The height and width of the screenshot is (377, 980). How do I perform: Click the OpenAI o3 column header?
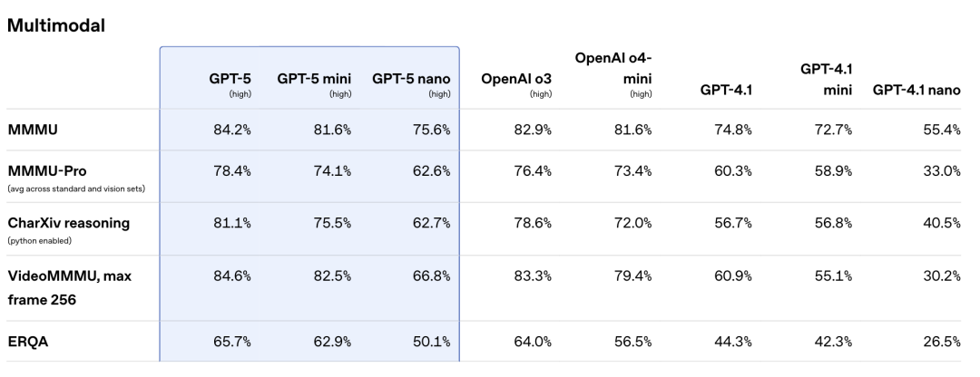click(x=516, y=79)
